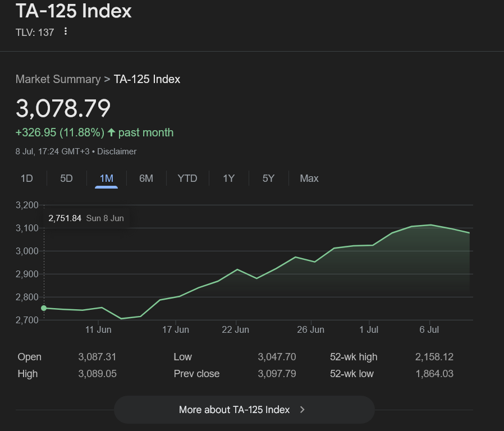The height and width of the screenshot is (431, 504).
Task: Click the 3,100 y-axis label
Action: (x=27, y=228)
